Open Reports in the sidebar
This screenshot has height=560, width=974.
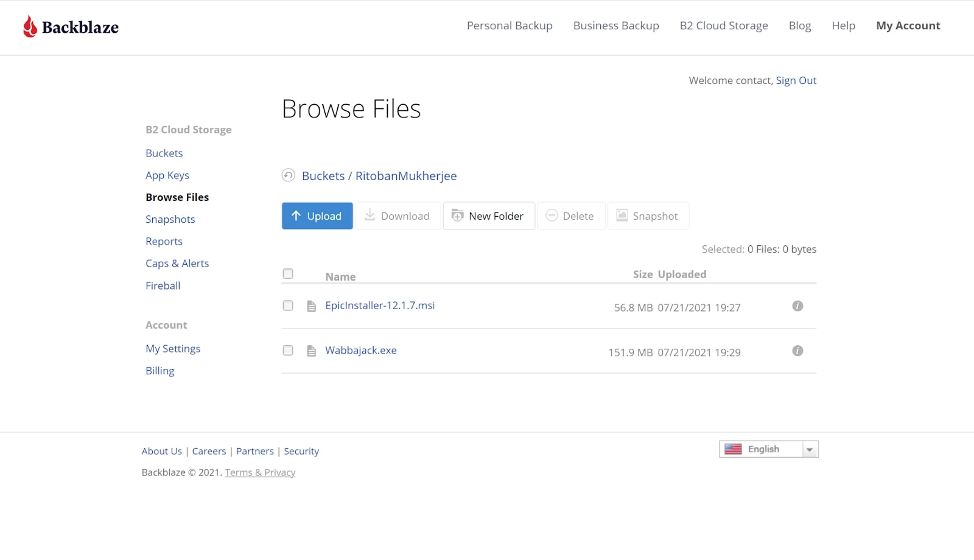(164, 242)
